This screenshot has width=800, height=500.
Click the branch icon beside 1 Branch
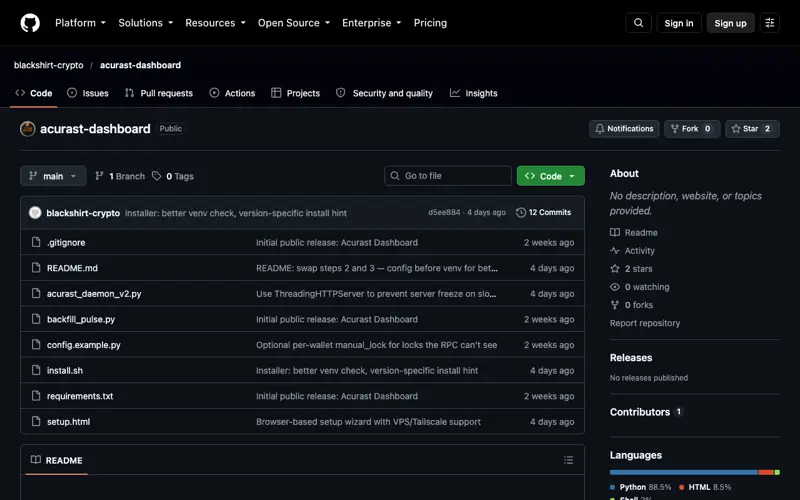click(x=99, y=176)
